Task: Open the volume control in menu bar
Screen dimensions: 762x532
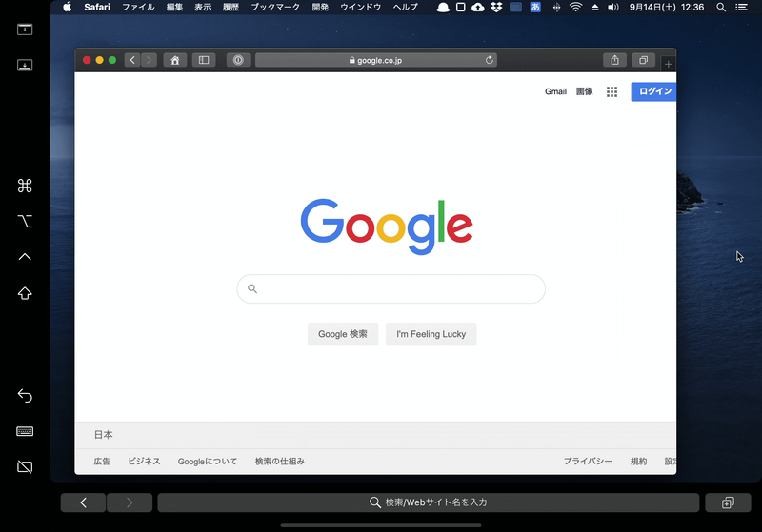Action: (613, 8)
